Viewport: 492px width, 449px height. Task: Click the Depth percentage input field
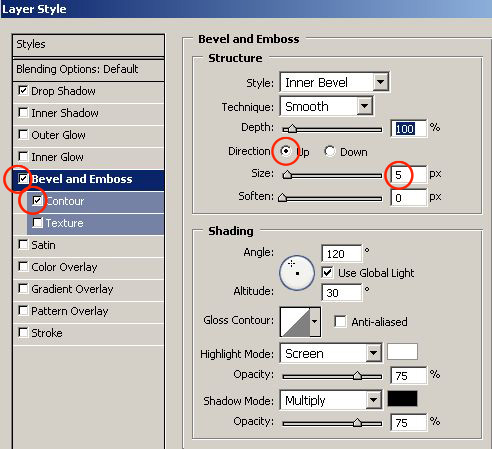point(408,128)
